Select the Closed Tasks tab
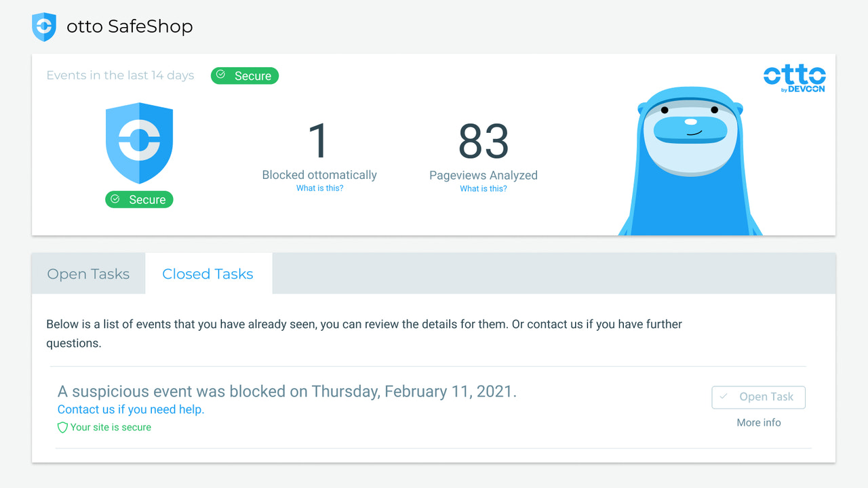Screen dimensions: 868x488 (x=208, y=273)
